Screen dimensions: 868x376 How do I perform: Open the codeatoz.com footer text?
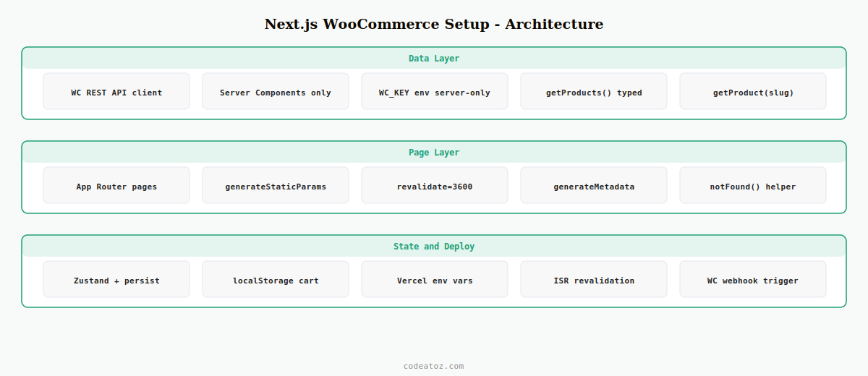pyautogui.click(x=434, y=366)
